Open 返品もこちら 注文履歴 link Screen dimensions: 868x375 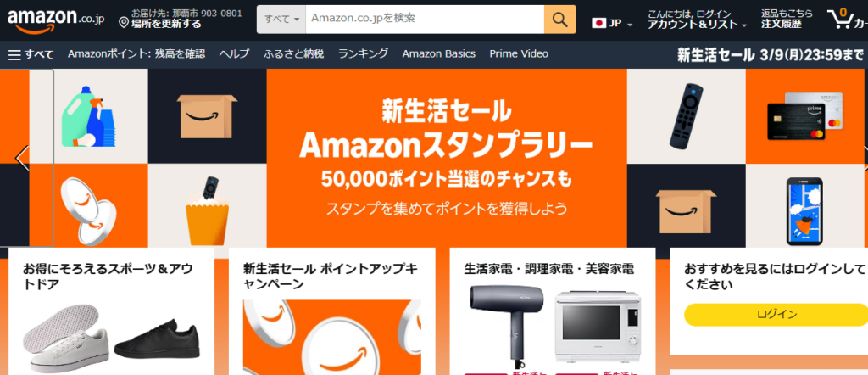click(786, 20)
